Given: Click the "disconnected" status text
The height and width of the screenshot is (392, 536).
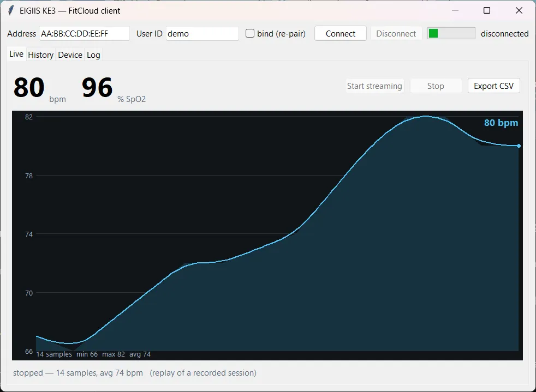Looking at the screenshot, I should click(x=504, y=34).
